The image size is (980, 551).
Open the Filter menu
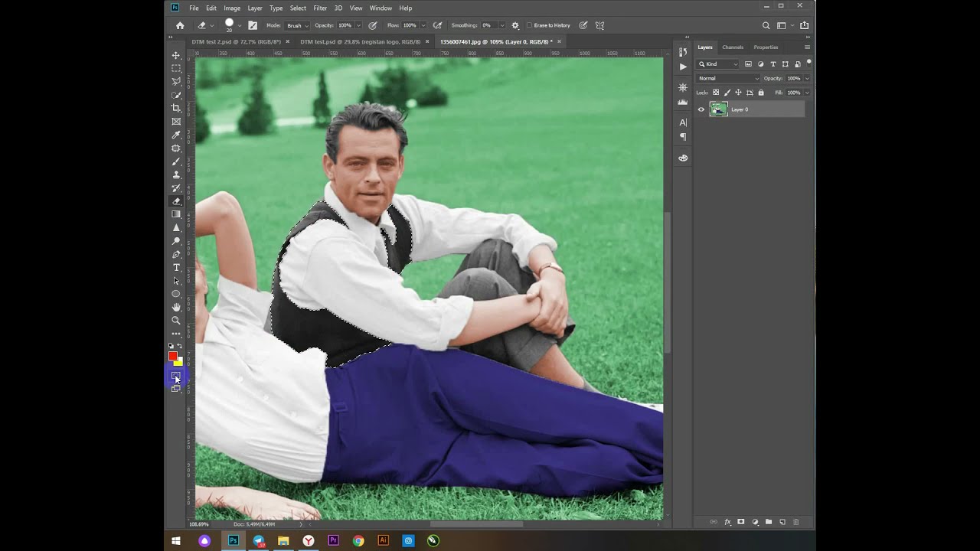point(320,8)
